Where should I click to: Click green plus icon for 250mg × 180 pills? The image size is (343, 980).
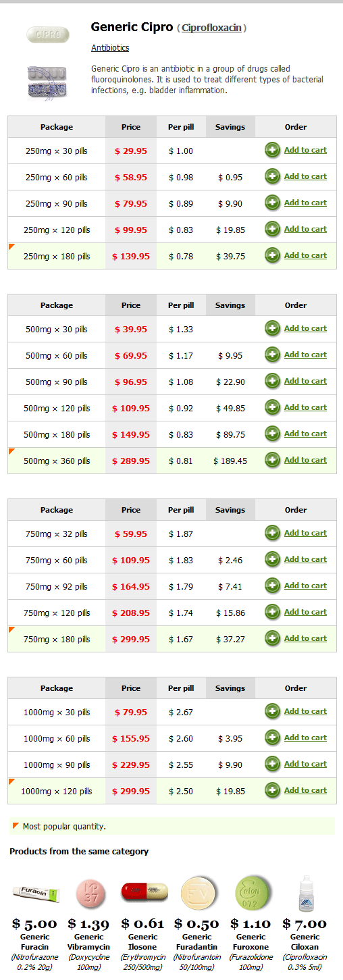(x=273, y=255)
